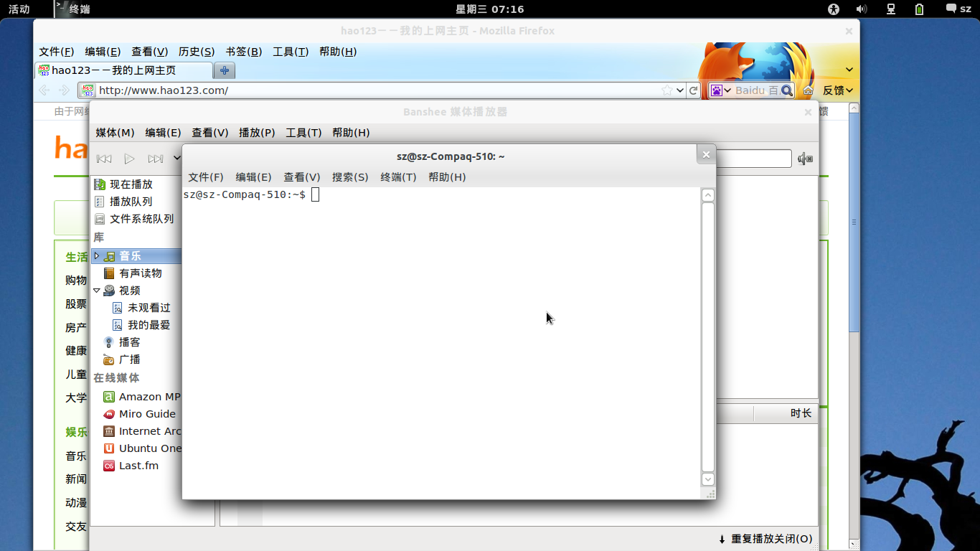Open the Banshee 播放(P) menu

coord(257,133)
